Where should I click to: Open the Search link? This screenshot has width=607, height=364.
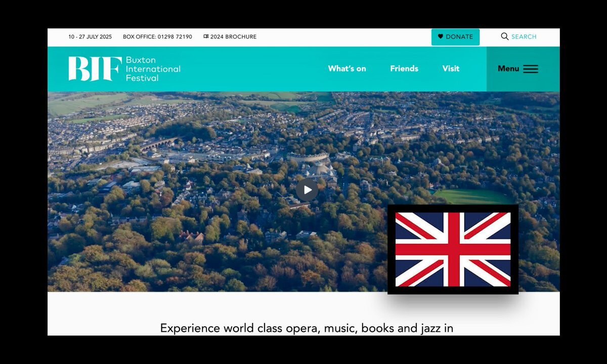[x=524, y=36]
